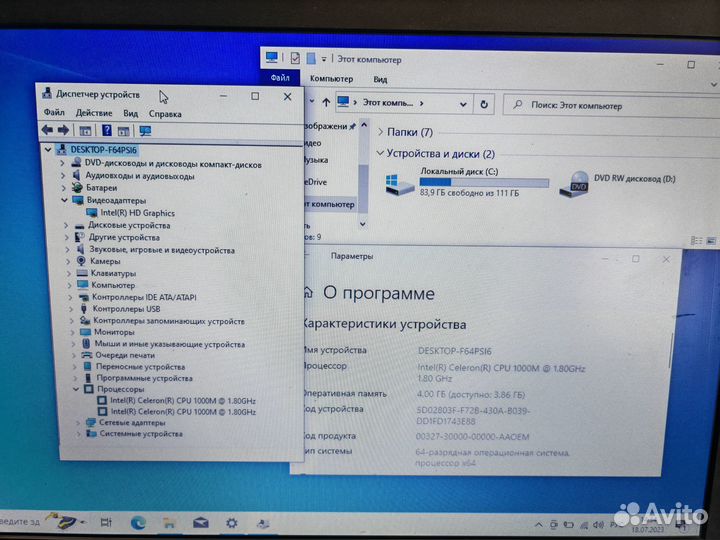The width and height of the screenshot is (720, 540).
Task: Open the Справка menu in Device Manager
Action: click(165, 114)
